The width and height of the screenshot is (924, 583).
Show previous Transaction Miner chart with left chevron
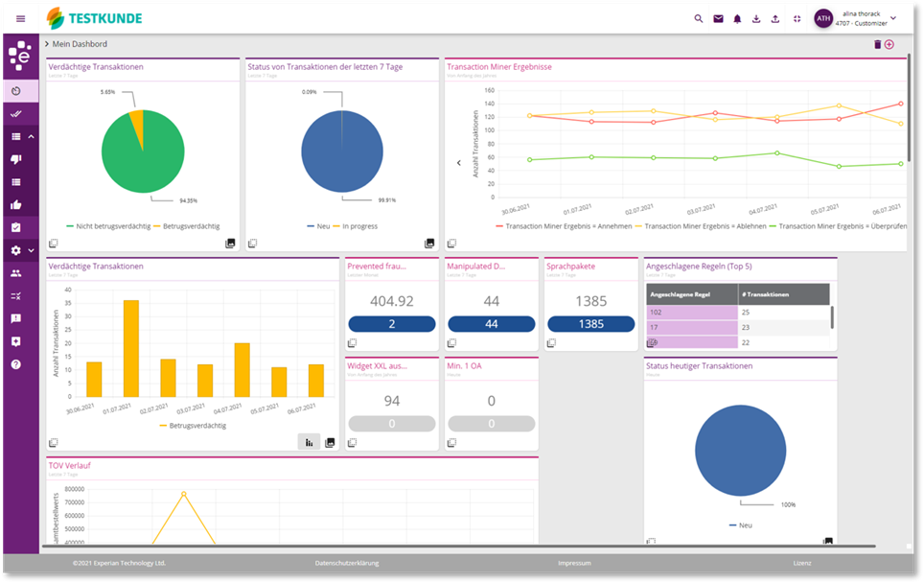point(459,163)
